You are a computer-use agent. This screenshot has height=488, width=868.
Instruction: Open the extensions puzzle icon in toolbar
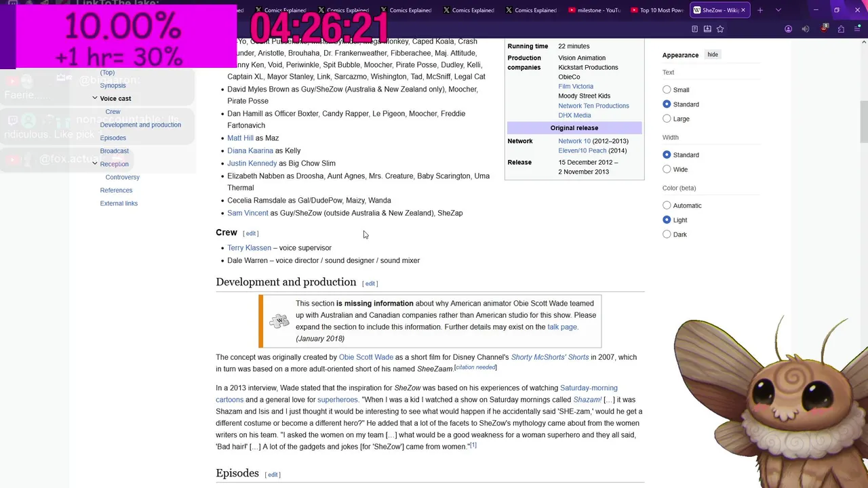841,29
